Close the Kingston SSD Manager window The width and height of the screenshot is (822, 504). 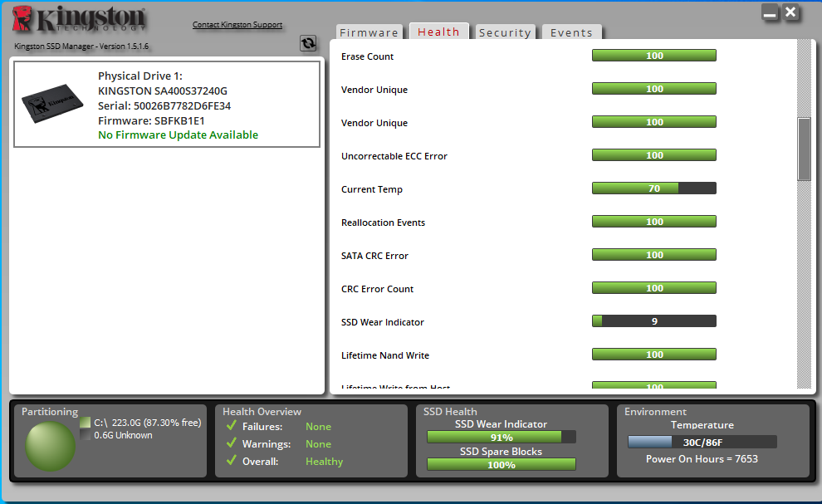click(x=791, y=12)
